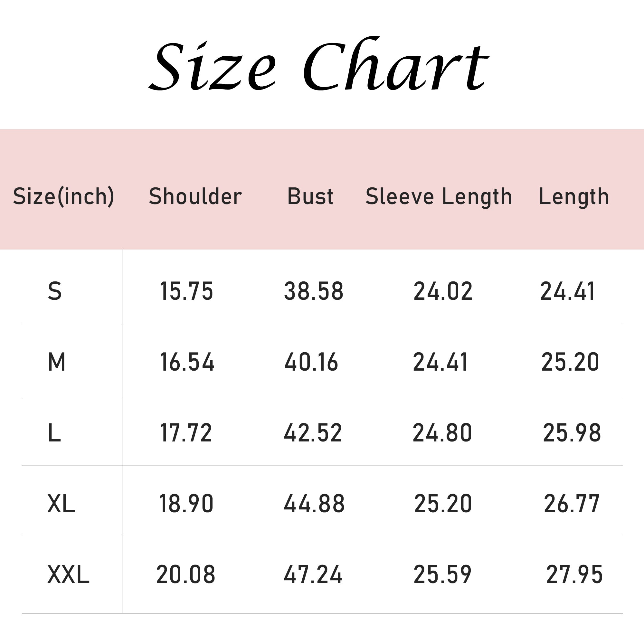The height and width of the screenshot is (644, 644).
Task: Click the Sleeve Length column header
Action: pyautogui.click(x=439, y=196)
